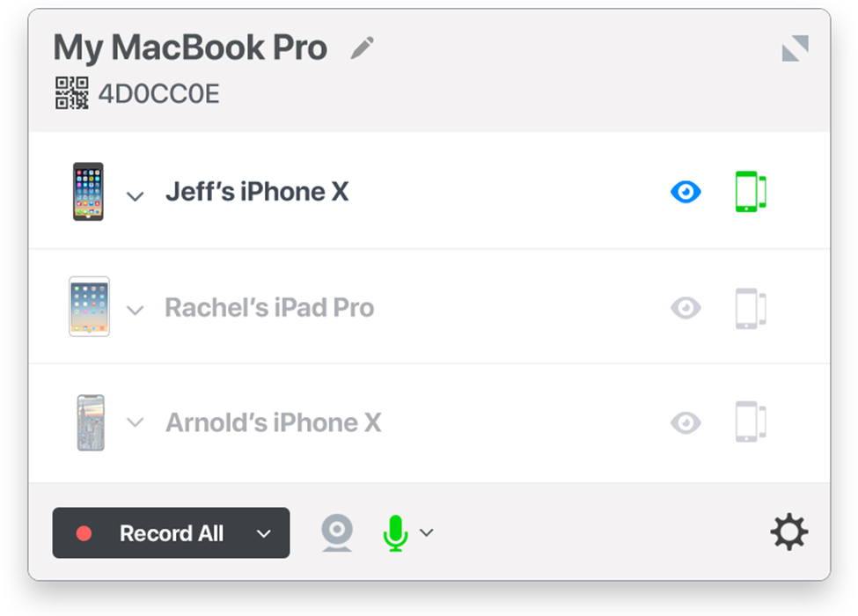Expand the chevron beside Jeff's iPhone X
The height and width of the screenshot is (616, 858).
point(136,196)
